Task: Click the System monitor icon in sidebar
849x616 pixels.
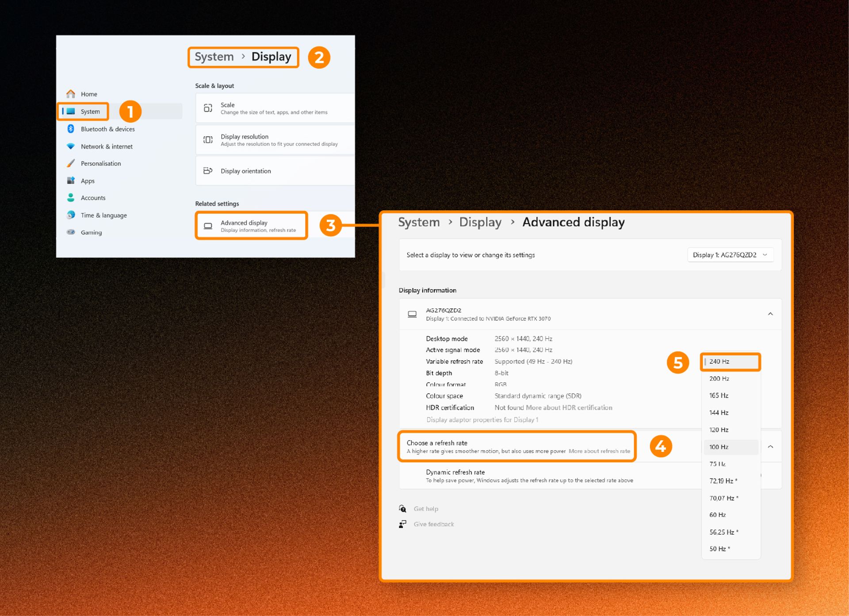Action: [71, 111]
